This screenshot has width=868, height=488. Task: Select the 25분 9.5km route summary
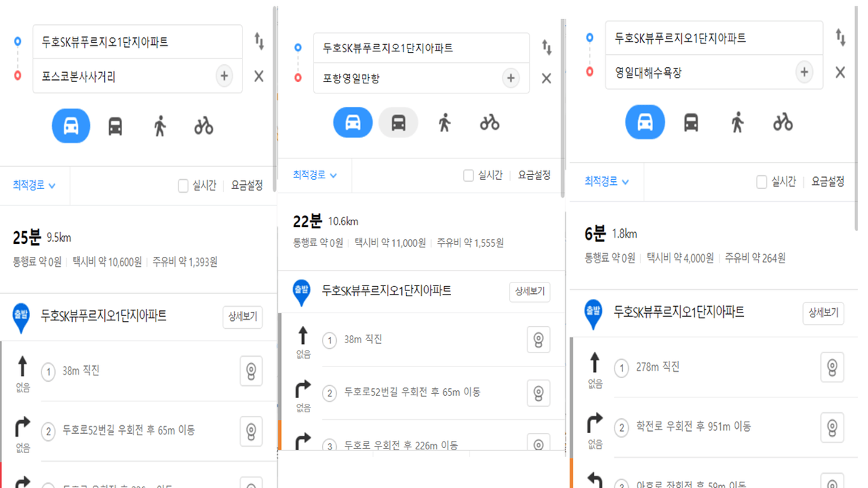click(x=138, y=248)
